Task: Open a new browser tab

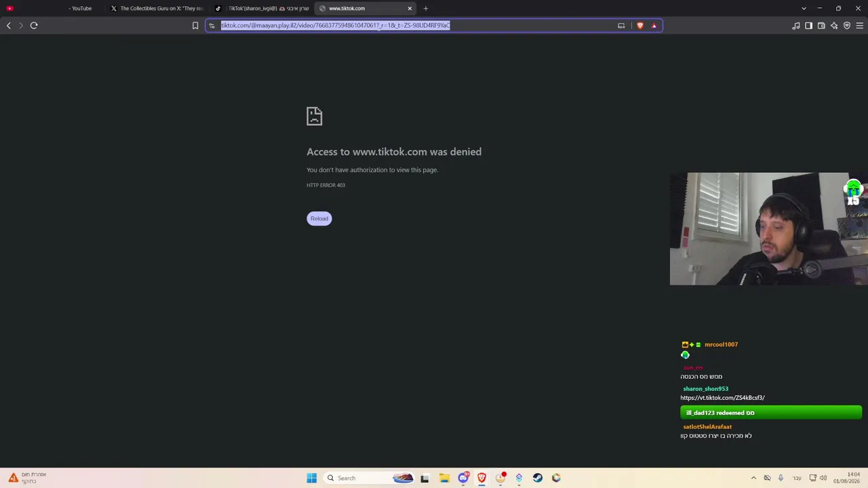Action: (x=426, y=9)
